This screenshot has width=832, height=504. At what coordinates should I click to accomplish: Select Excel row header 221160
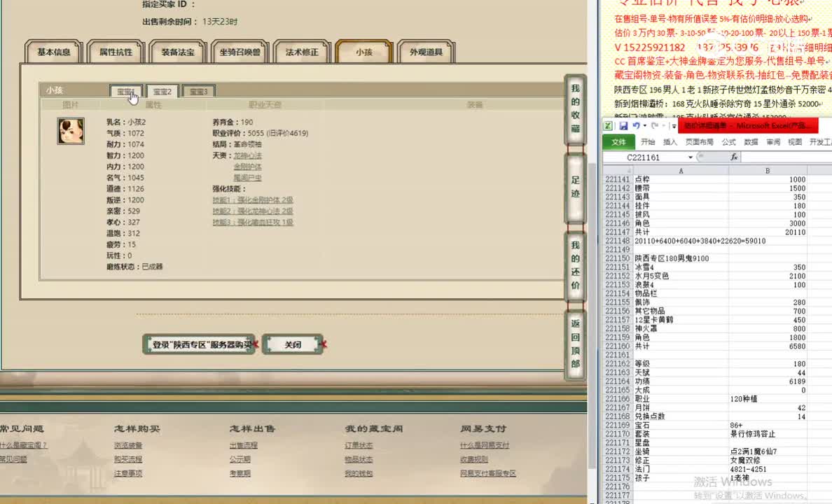click(x=617, y=346)
